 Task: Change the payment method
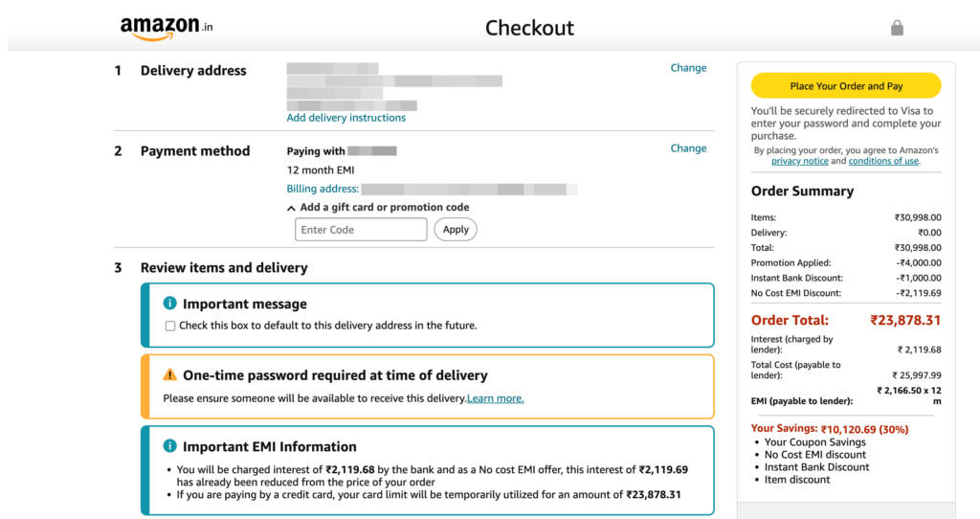[688, 148]
